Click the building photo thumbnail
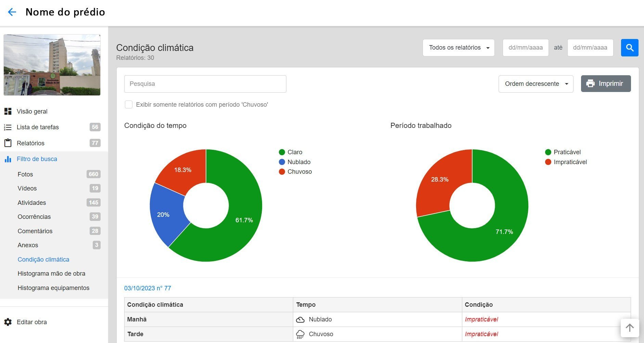 click(x=52, y=65)
